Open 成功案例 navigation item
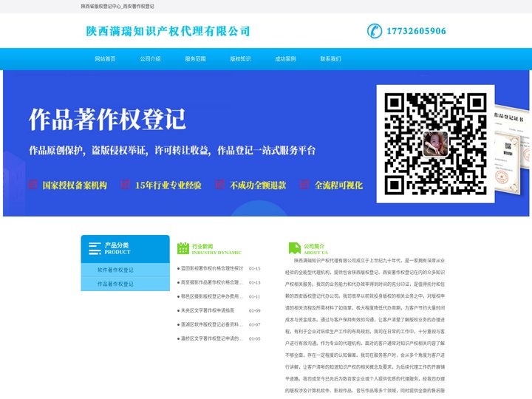This screenshot has width=532, height=399. click(285, 58)
